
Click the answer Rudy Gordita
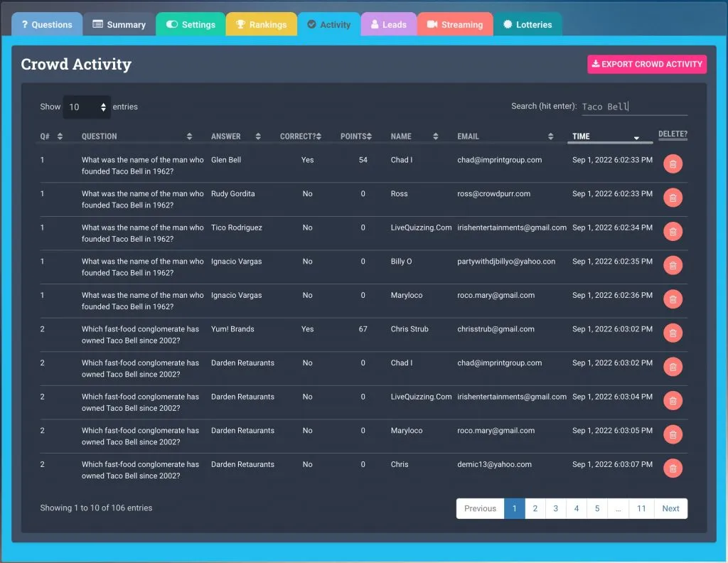233,193
